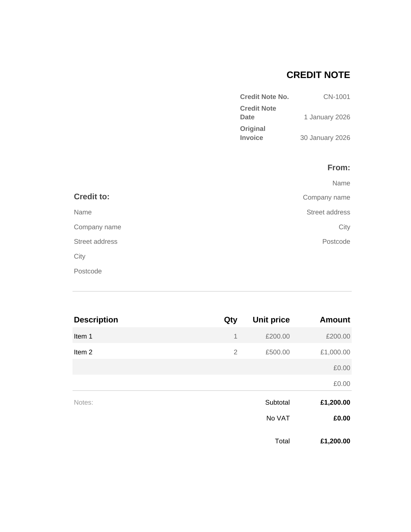Select the Item 2 quantity cell
The image size is (411, 532).
[x=235, y=352]
